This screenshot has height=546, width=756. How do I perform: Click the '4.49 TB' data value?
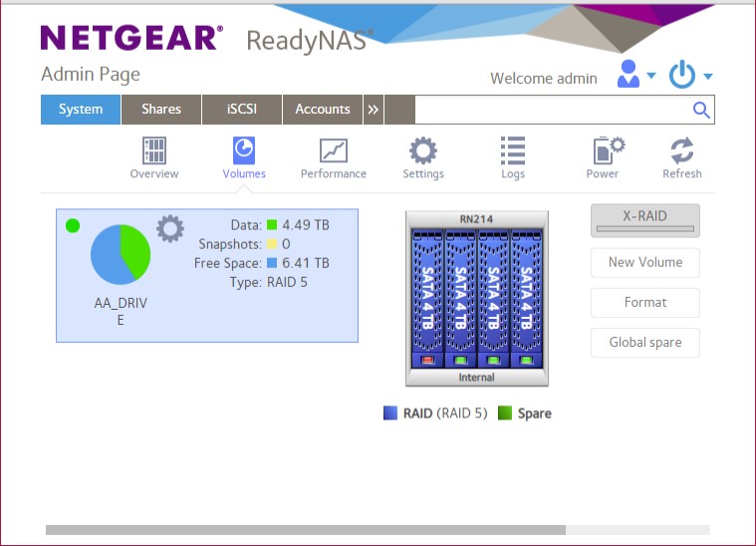click(x=306, y=225)
